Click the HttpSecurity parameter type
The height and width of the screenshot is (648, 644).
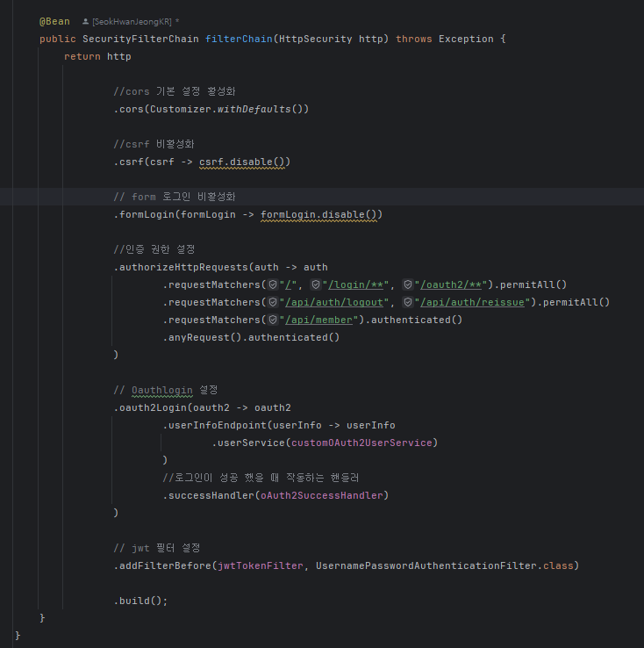[x=315, y=39]
